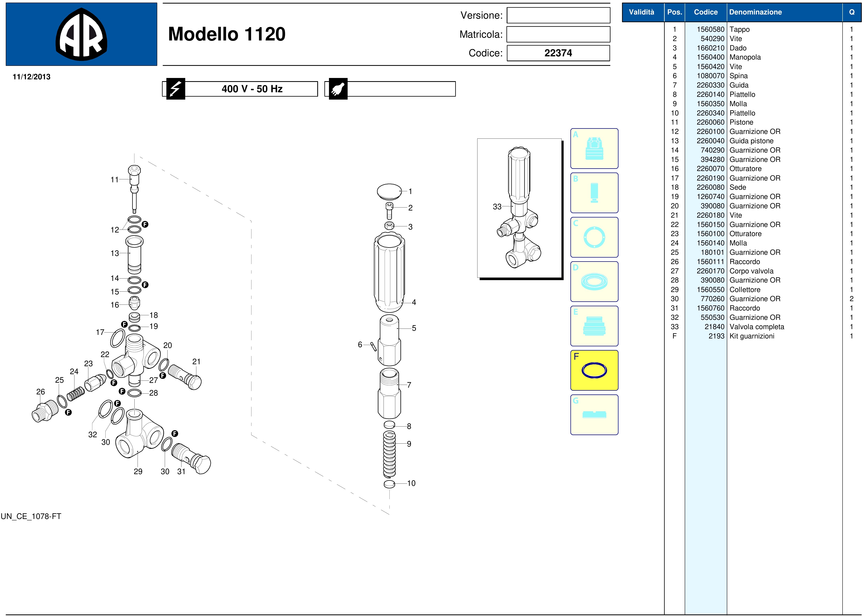Viewport: 864px width, 616px height.
Task: Select the Valvola completa row 33
Action: [756, 327]
